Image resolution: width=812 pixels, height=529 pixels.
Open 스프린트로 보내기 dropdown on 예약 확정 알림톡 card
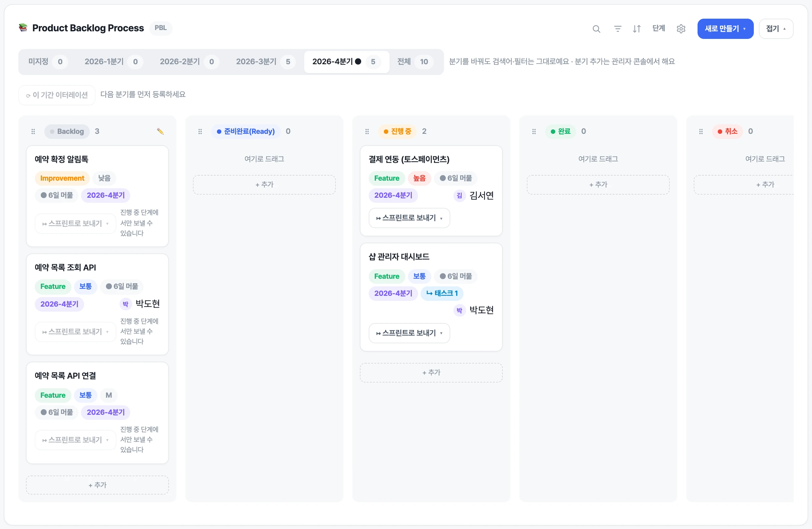click(75, 224)
